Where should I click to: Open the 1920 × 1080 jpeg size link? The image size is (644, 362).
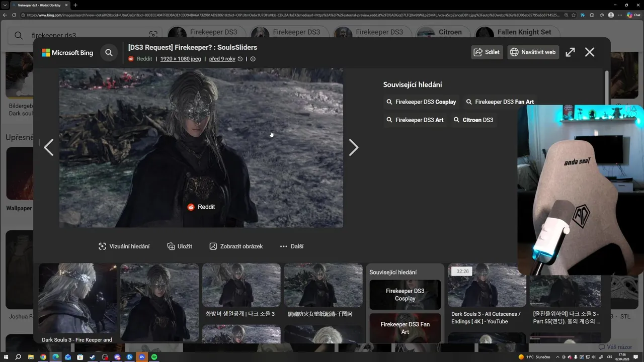pos(181,59)
